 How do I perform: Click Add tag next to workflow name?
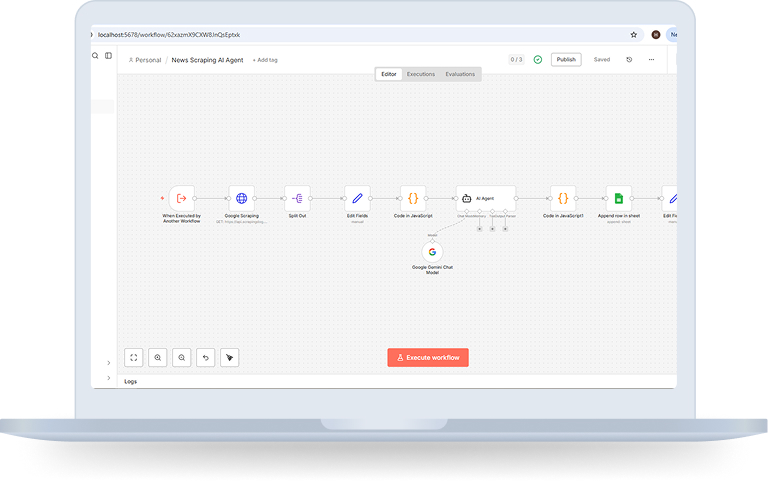(x=265, y=60)
